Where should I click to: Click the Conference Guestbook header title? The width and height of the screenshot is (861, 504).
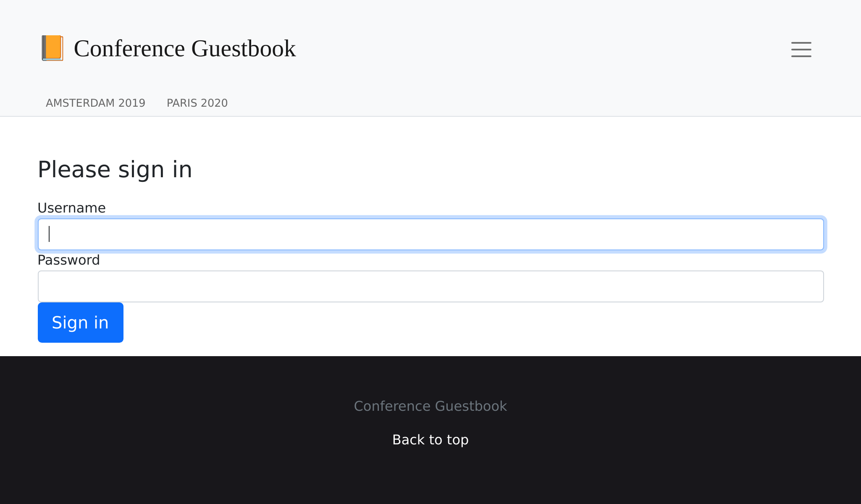[x=185, y=48]
